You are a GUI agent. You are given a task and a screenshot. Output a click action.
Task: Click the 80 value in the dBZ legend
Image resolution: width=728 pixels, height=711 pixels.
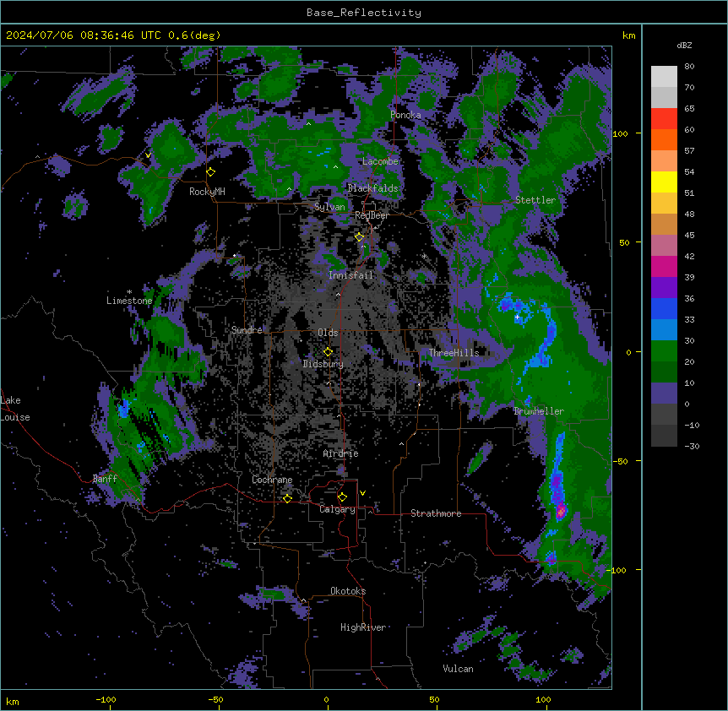pos(689,67)
